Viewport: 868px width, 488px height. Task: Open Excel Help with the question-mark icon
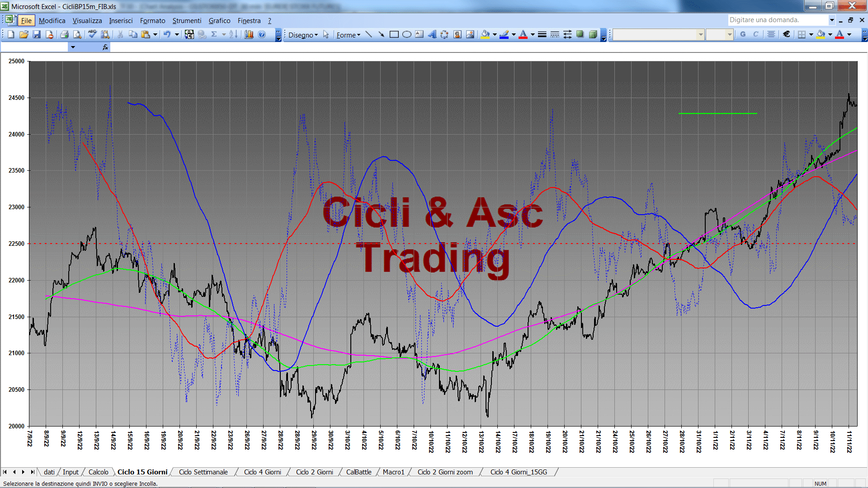pos(262,34)
